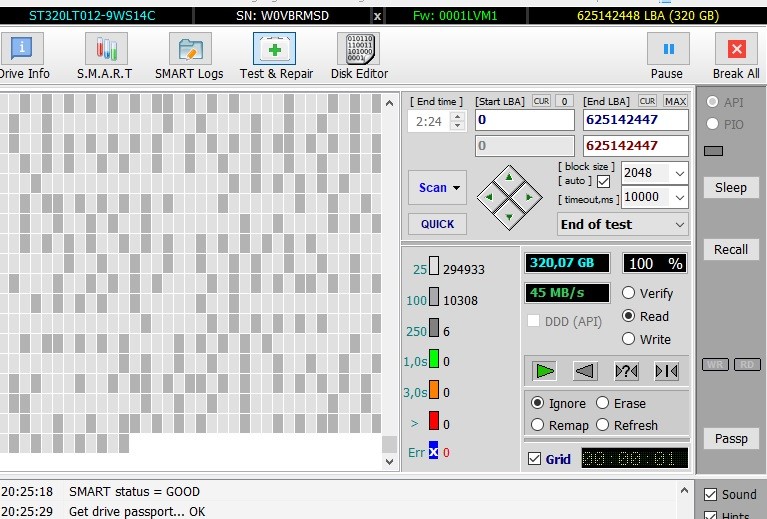Click the down arrow on the diamond navigator
The image size is (767, 519).
[509, 217]
